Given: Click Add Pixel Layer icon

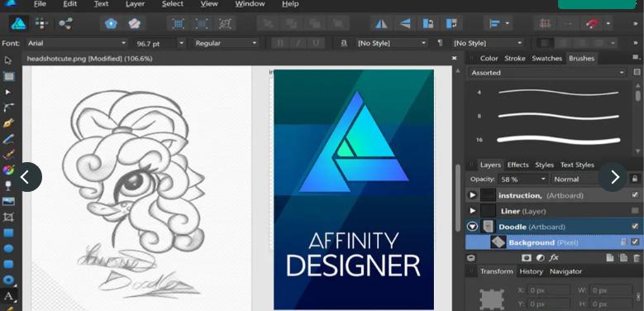Looking at the screenshot, I should click(x=623, y=258).
